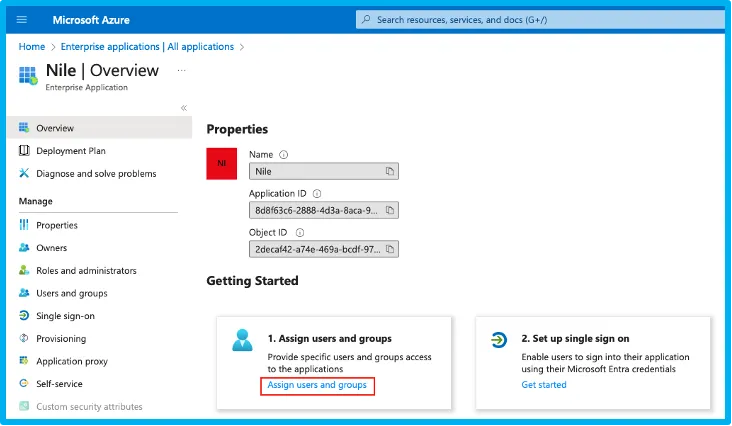Image resolution: width=732 pixels, height=426 pixels.
Task: Click the Owners people icon
Action: click(x=24, y=247)
